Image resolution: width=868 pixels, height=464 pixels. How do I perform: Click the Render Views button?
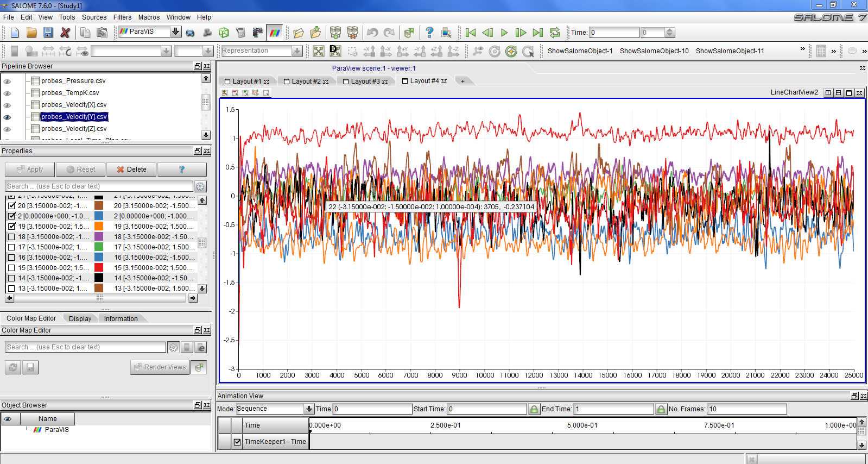point(160,367)
